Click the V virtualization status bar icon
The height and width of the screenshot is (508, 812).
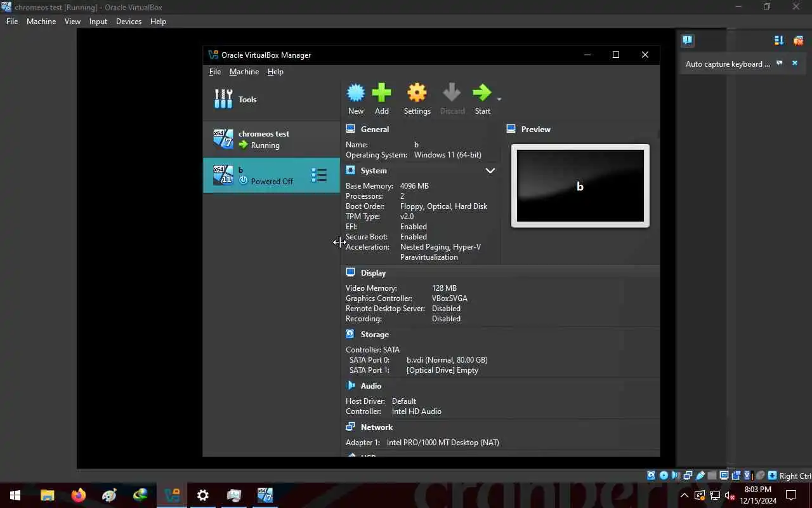[x=748, y=476]
